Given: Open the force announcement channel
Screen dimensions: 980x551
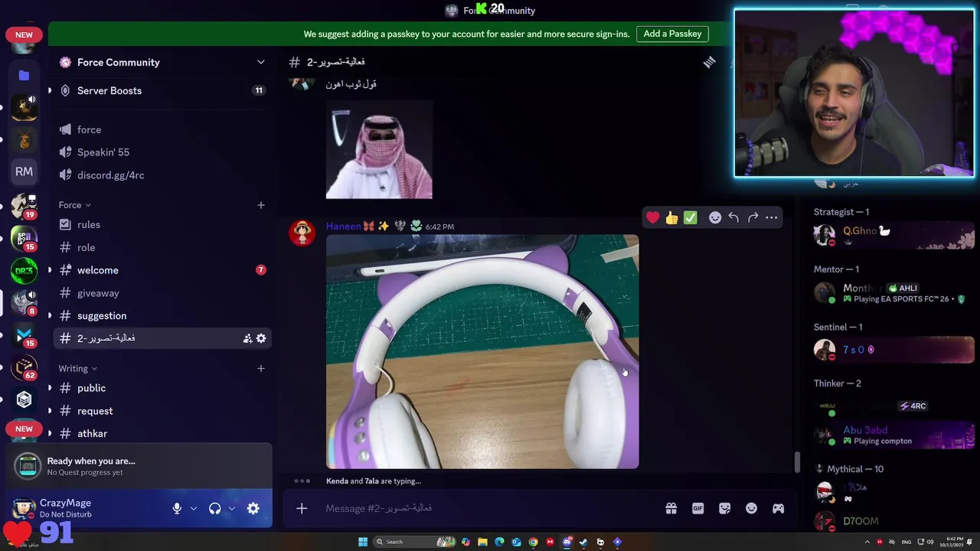Looking at the screenshot, I should click(x=162, y=129).
